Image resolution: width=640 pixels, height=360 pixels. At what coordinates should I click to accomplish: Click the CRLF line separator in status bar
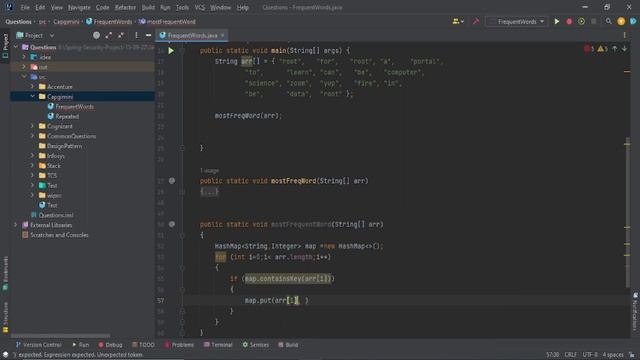(x=571, y=355)
